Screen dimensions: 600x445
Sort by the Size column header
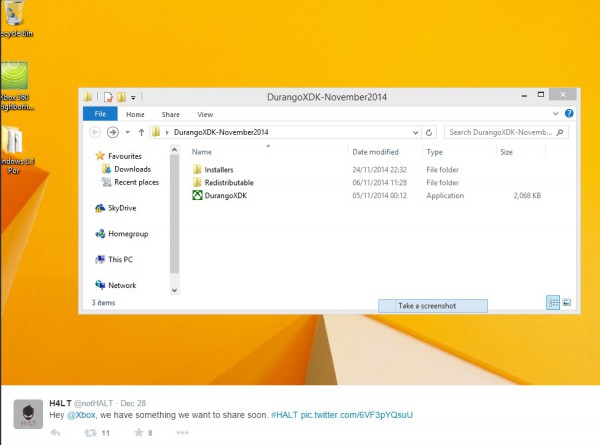coord(506,152)
